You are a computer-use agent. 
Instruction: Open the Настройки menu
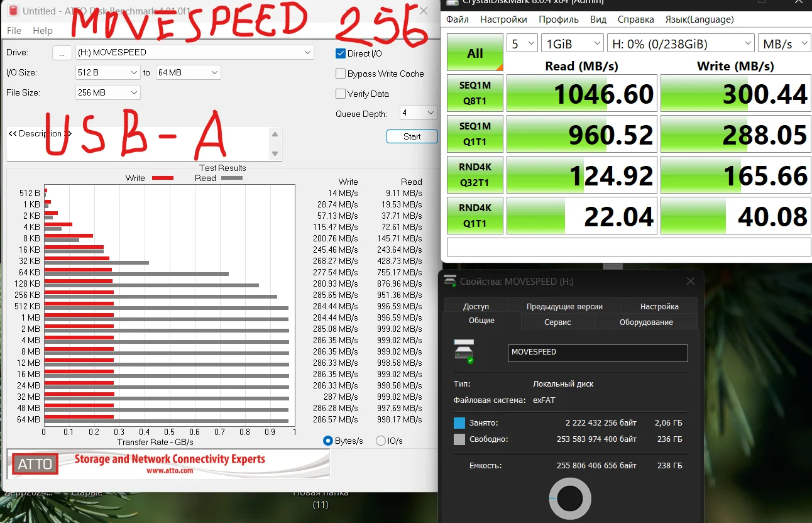(503, 19)
